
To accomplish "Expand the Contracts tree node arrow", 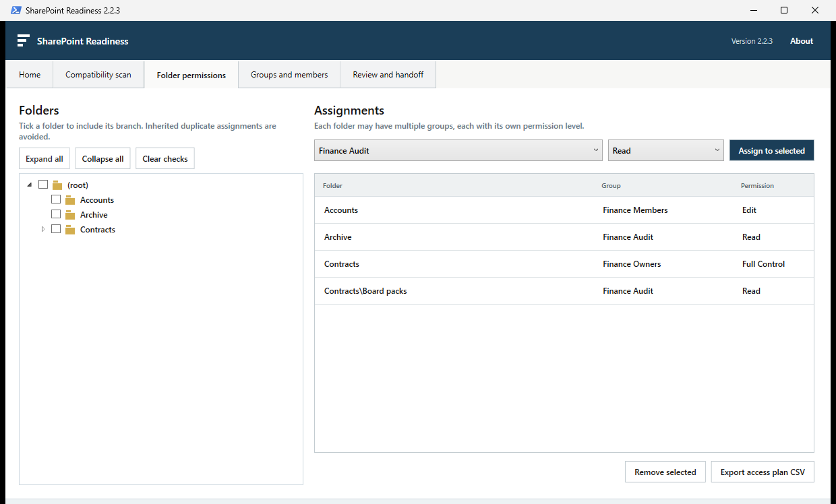I will pyautogui.click(x=43, y=229).
